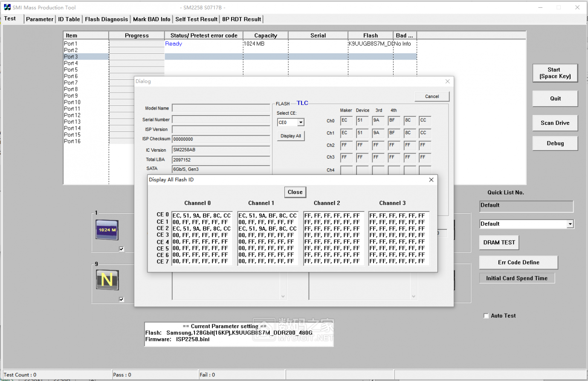Click Ch0 Maker field showing EC

tap(346, 121)
